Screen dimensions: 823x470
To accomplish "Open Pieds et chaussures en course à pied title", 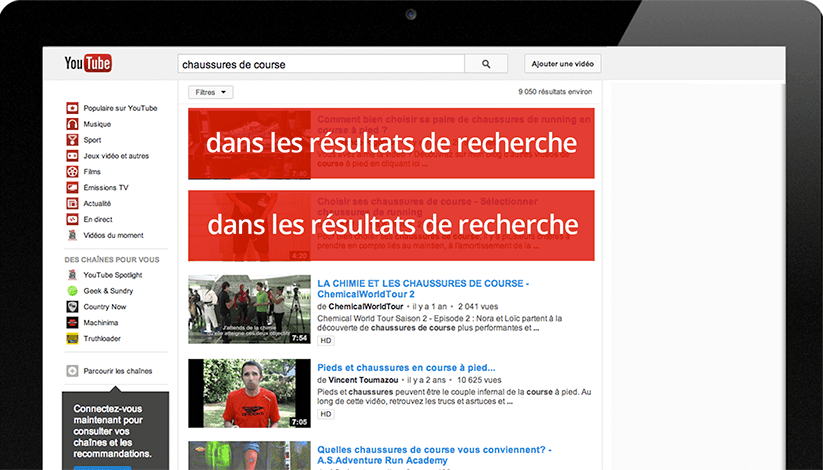I will tap(406, 368).
